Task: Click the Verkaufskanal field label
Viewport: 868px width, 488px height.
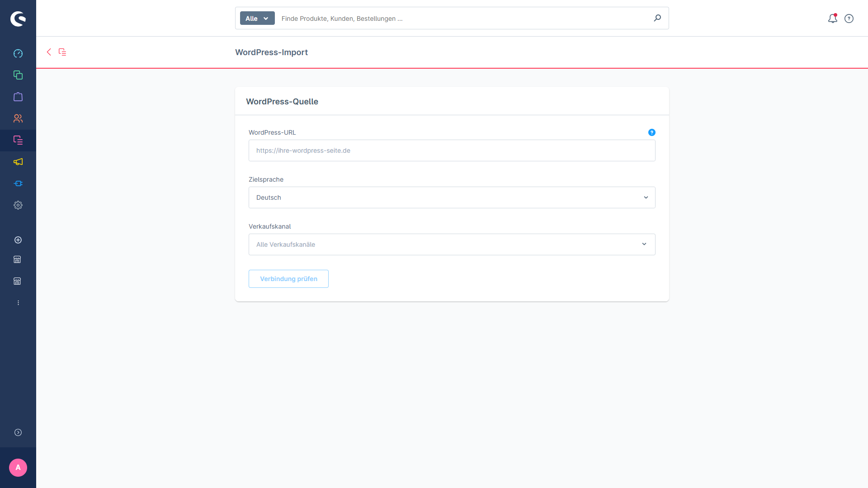Action: pos(269,226)
